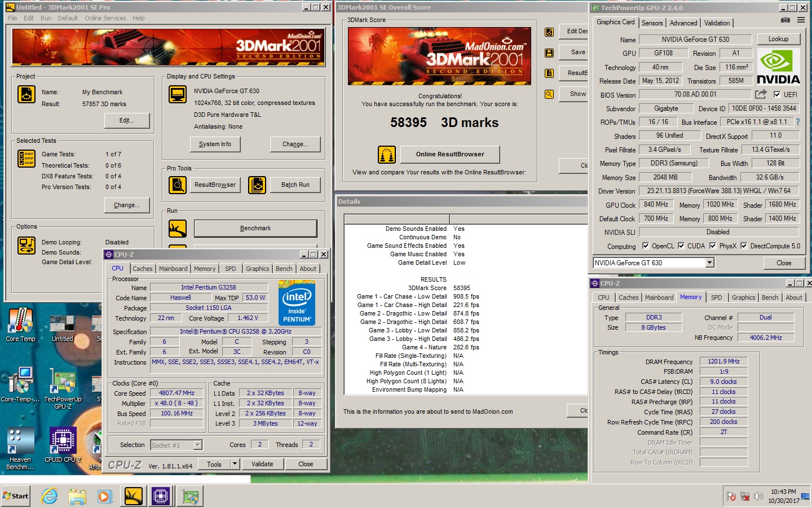
Task: Click the System Info button
Action: coord(215,144)
